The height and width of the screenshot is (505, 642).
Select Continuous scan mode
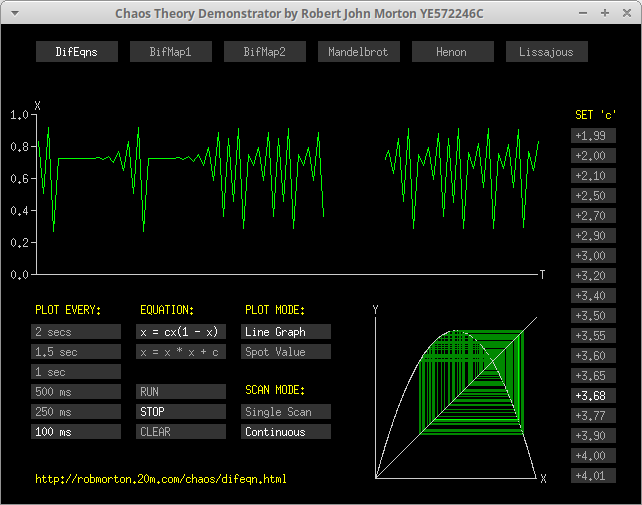(286, 432)
